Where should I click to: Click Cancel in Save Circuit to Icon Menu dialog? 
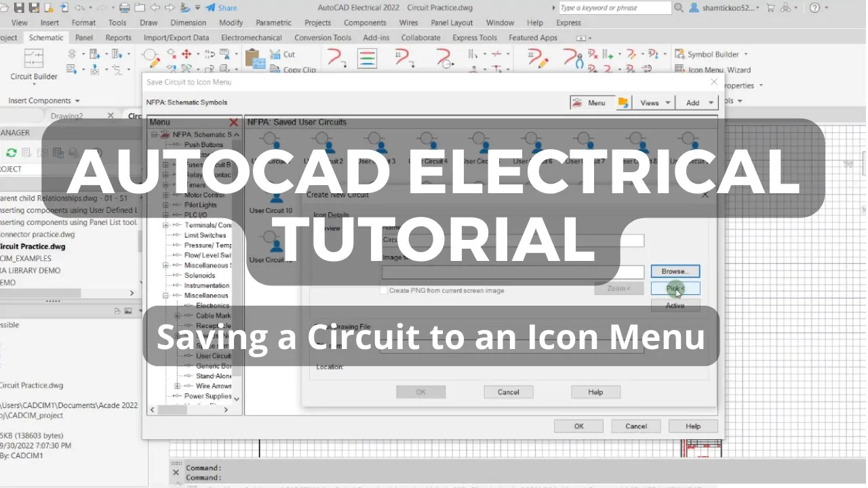point(636,426)
